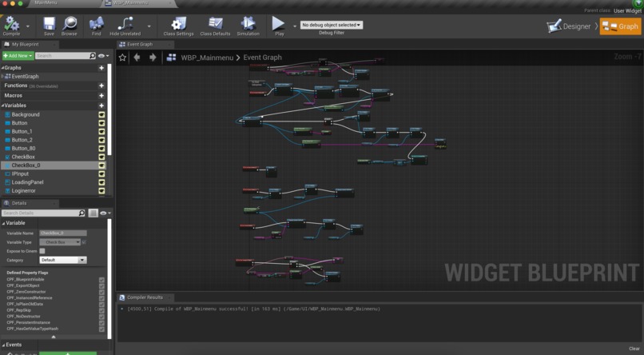The width and height of the screenshot is (644, 355).
Task: Switch to the MainMenu window tab
Action: click(46, 3)
